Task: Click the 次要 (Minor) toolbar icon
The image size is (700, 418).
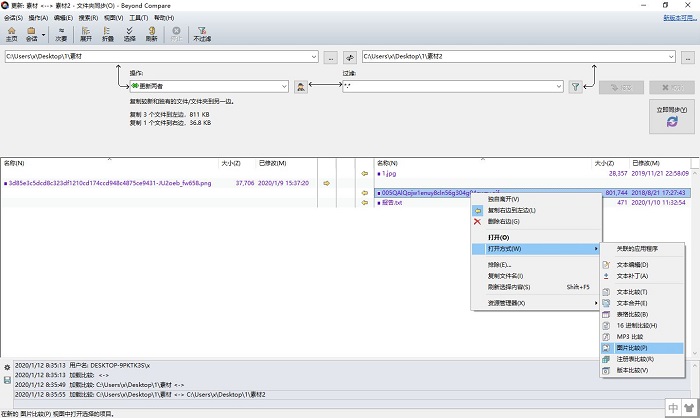Action: (x=62, y=34)
